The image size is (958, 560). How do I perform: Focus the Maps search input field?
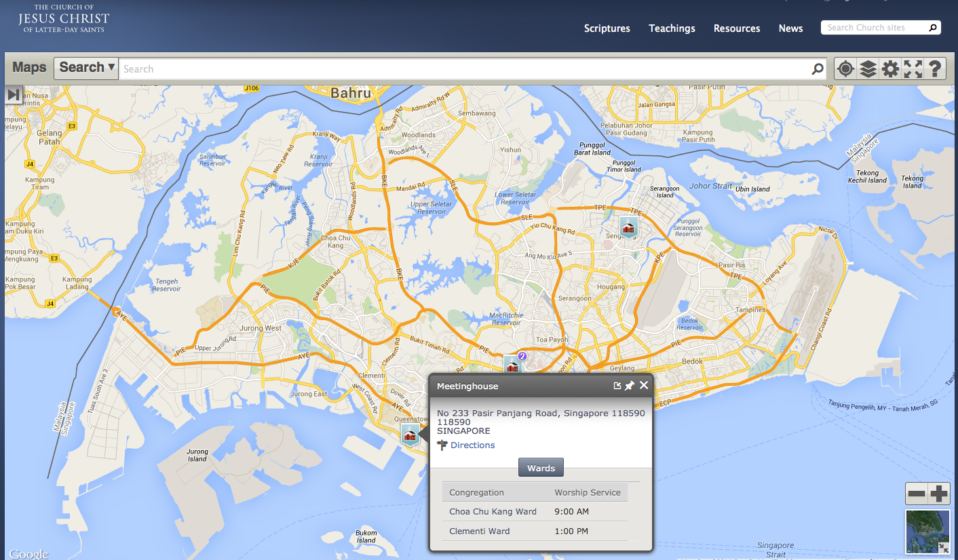[465, 68]
